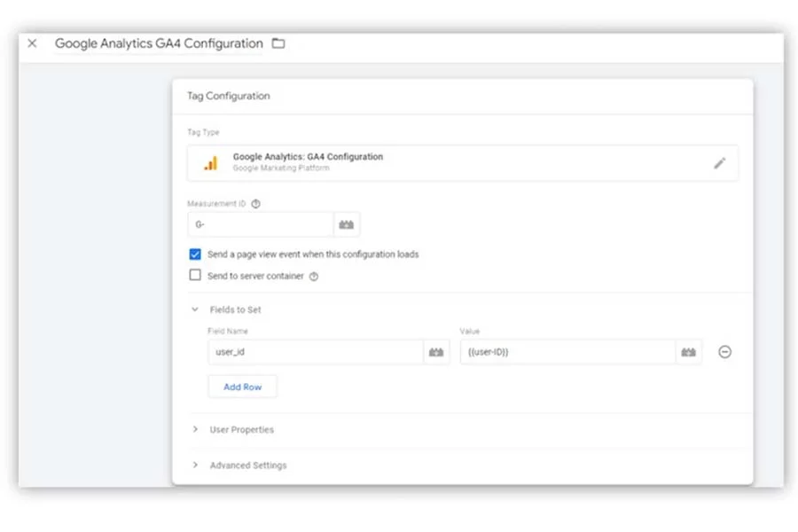Click the Tag Configuration heading
The height and width of the screenshot is (532, 798).
point(229,96)
